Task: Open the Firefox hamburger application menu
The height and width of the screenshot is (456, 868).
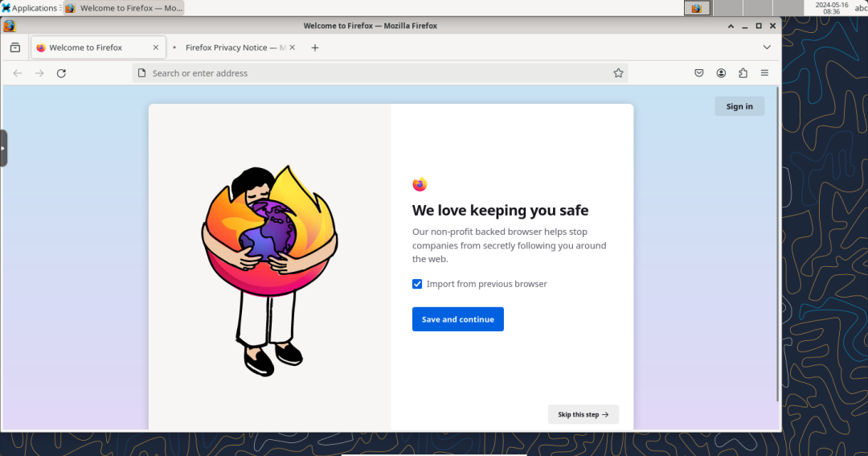Action: pyautogui.click(x=764, y=73)
